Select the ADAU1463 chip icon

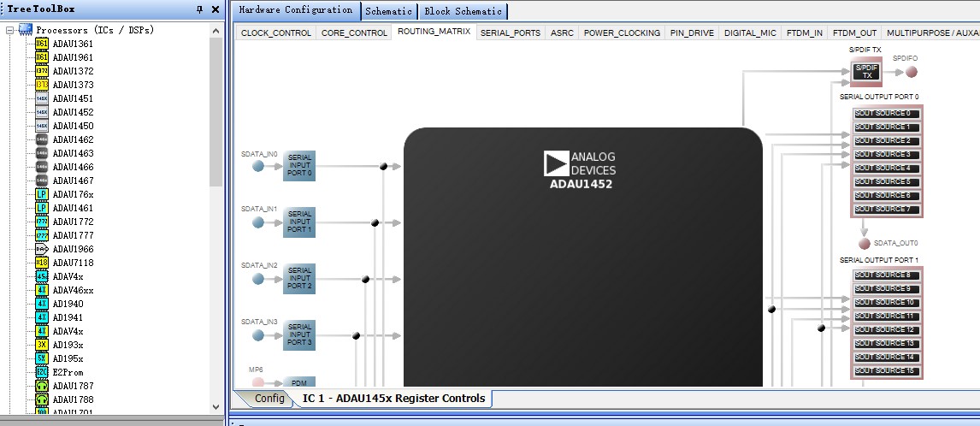42,153
